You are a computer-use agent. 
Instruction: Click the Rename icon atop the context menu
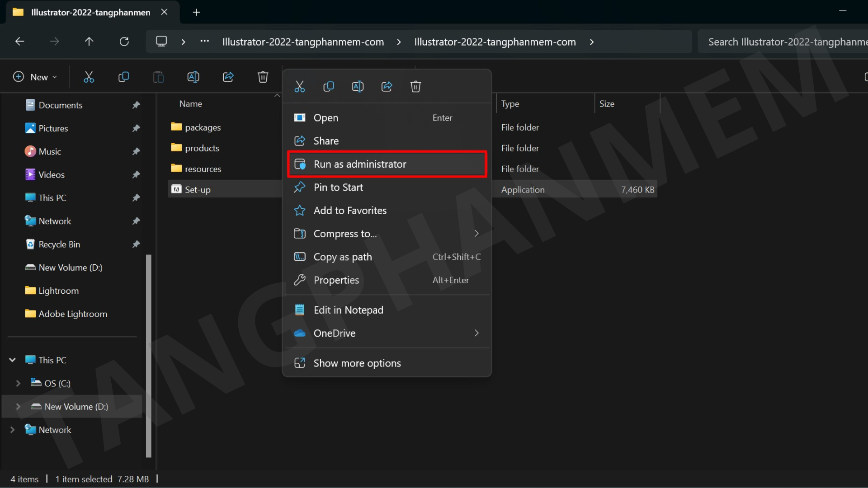point(358,86)
